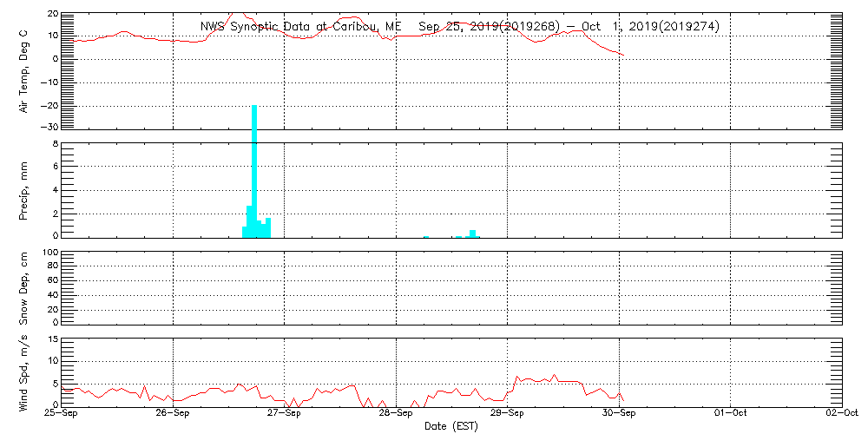Click the 26-Sep date label
868x434 pixels.
point(173,414)
